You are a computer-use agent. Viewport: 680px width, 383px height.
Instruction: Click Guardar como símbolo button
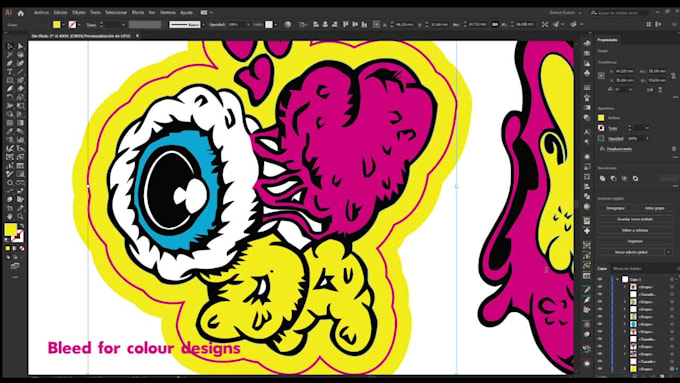click(x=635, y=219)
